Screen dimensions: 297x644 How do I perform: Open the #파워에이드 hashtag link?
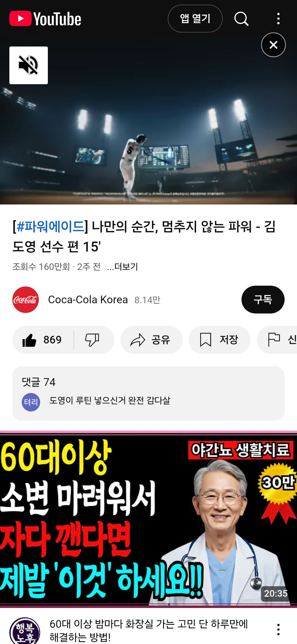pos(50,227)
